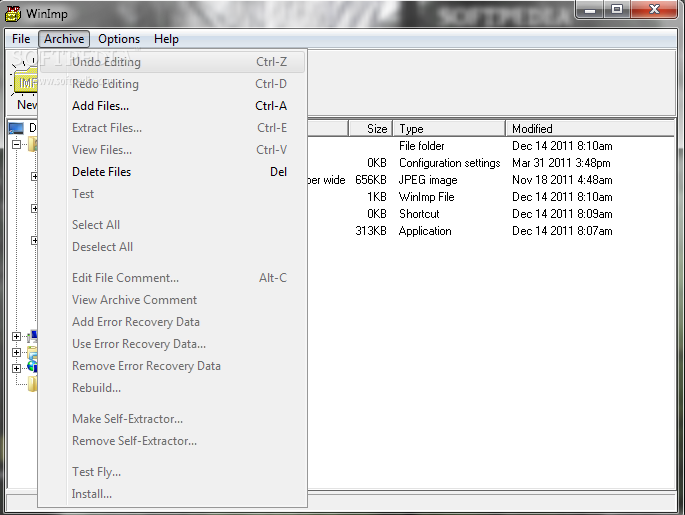The image size is (685, 515).
Task: Open Edit File Comment... entry
Action: click(172, 278)
